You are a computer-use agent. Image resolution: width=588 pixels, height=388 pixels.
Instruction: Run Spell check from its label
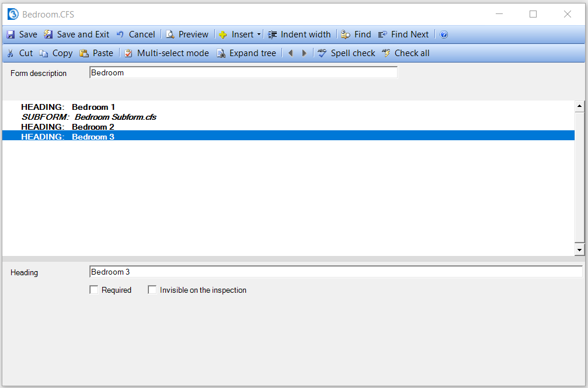(x=353, y=53)
